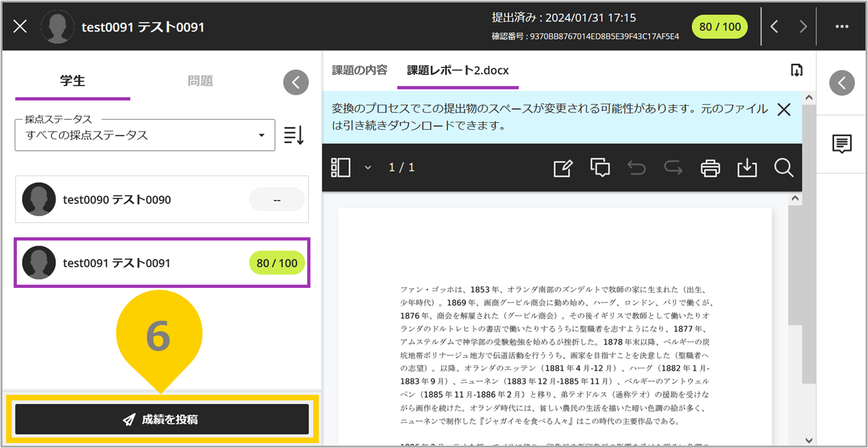Open the 採点ステータス dropdown
The image size is (868, 448).
tap(145, 135)
